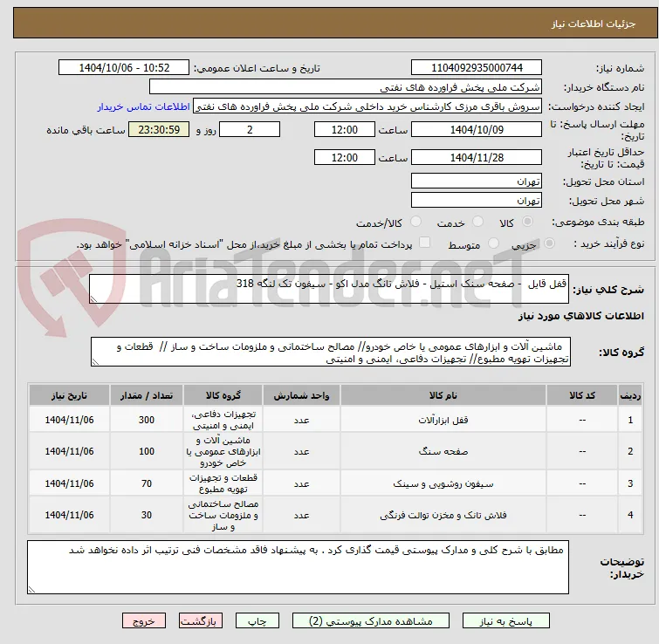
Task: Click the توضیحات خریدار text area
Action: pyautogui.click(x=298, y=567)
